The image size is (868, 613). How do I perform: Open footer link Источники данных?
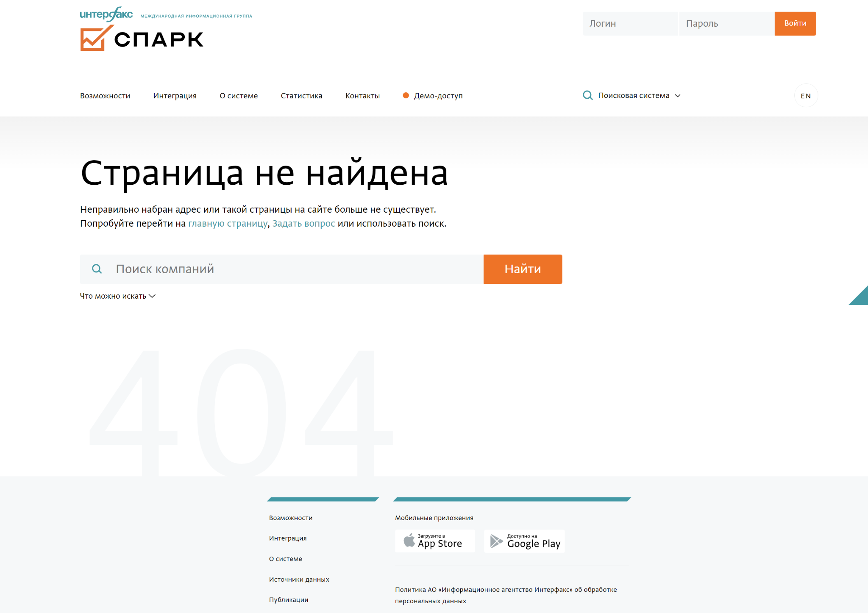299,579
